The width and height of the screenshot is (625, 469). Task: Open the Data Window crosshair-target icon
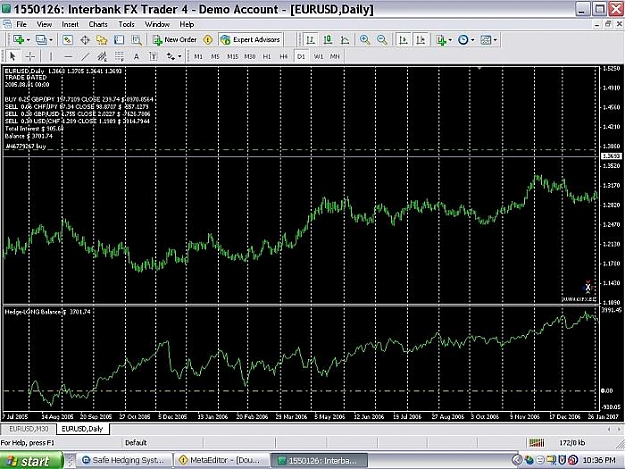pyautogui.click(x=85, y=40)
